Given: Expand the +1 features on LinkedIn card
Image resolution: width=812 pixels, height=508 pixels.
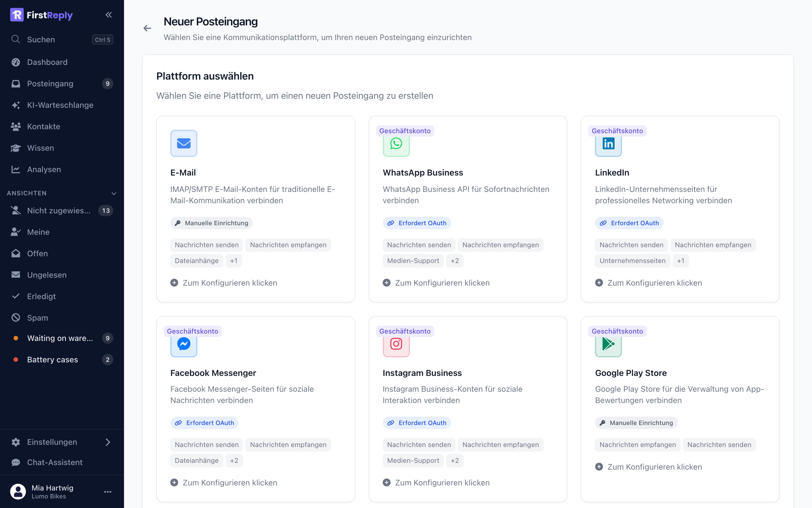Looking at the screenshot, I should pos(680,261).
